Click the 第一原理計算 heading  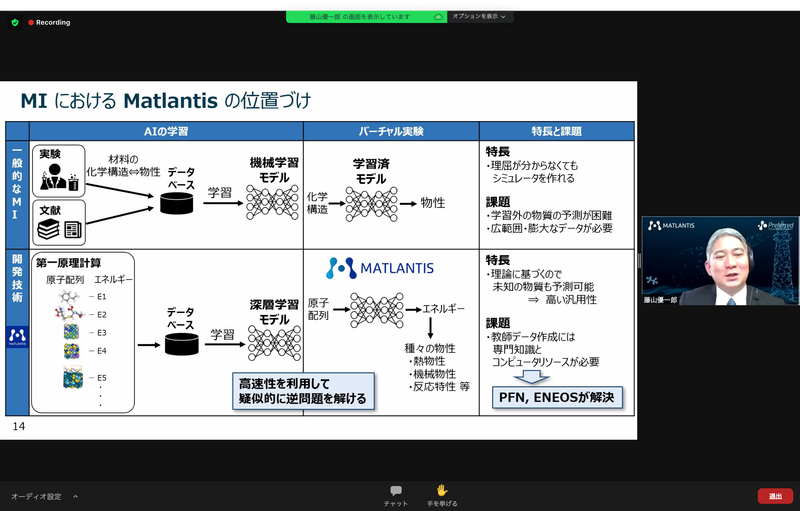click(69, 263)
